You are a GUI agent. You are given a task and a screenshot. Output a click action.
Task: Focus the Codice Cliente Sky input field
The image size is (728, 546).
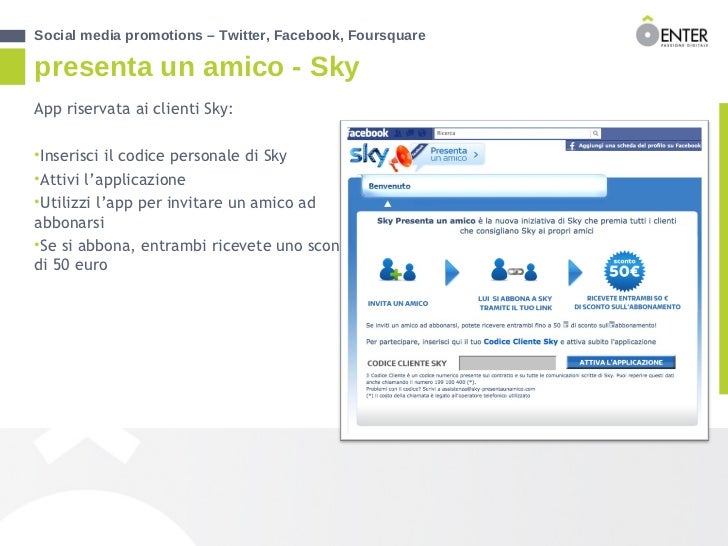tap(507, 363)
